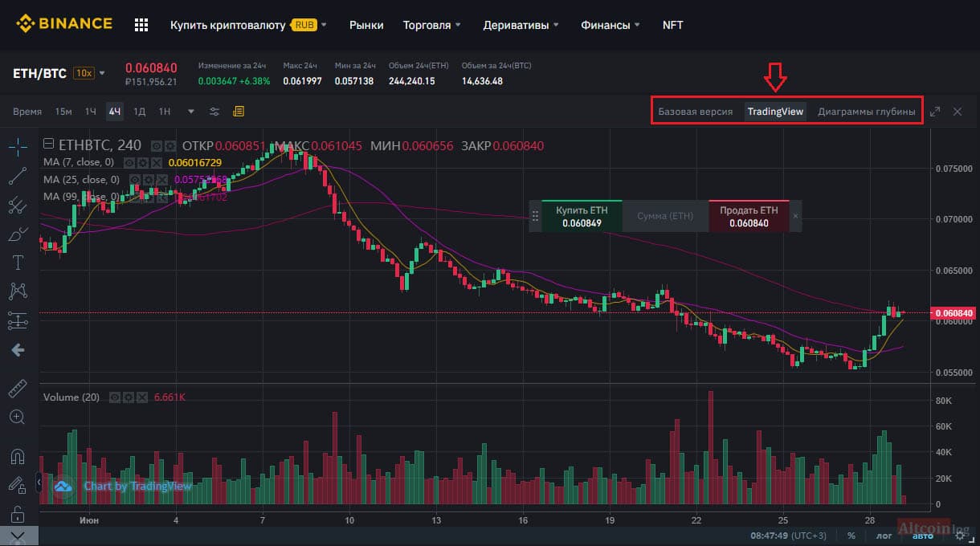Toggle logarithmic scale 'лог'

884,535
